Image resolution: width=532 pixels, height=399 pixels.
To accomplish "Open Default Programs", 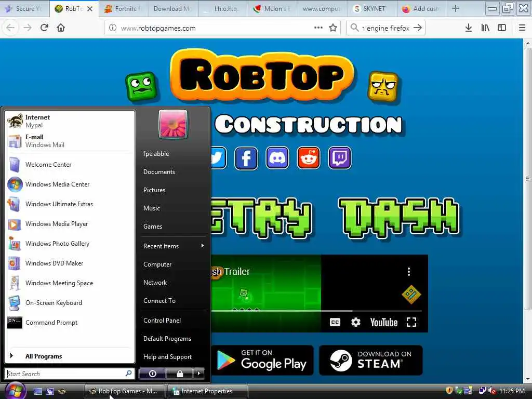I will click(x=173, y=339).
